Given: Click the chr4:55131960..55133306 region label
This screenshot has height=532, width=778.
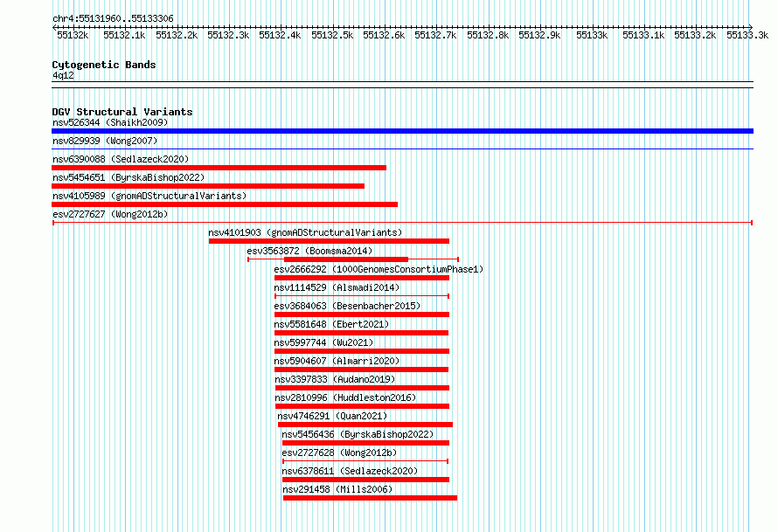Looking at the screenshot, I should (x=113, y=18).
